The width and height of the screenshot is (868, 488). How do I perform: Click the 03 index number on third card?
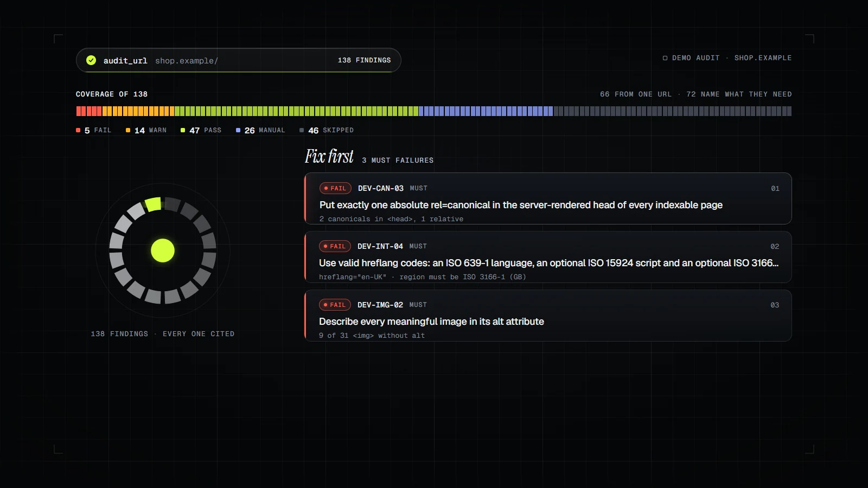point(775,305)
